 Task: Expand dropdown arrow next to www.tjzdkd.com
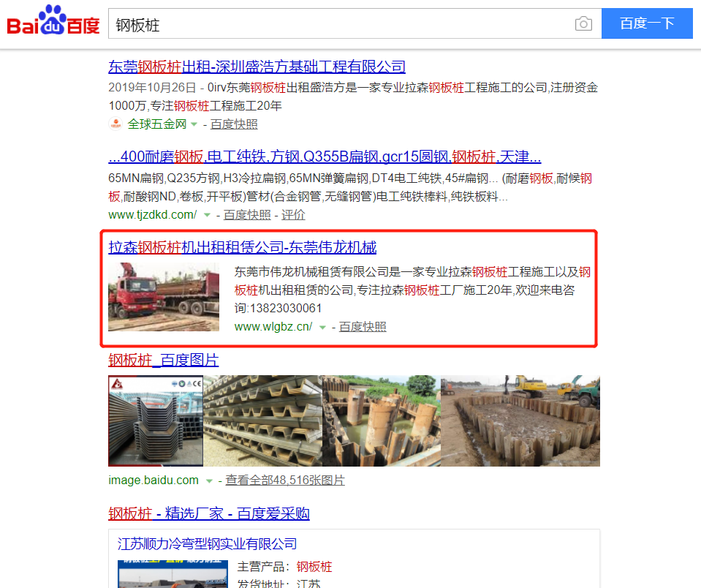[x=207, y=215]
